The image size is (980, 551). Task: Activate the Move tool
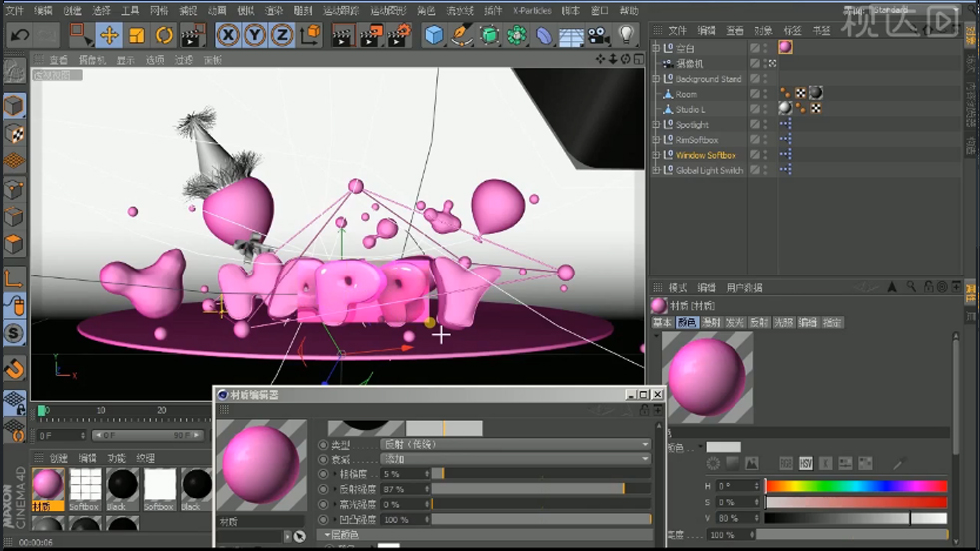(109, 35)
